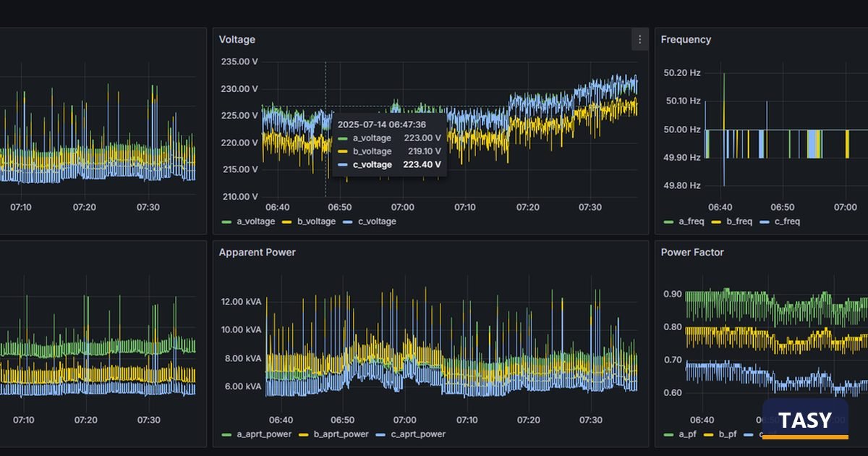868x456 pixels.
Task: Open the Power Factor panel title
Action: 692,253
